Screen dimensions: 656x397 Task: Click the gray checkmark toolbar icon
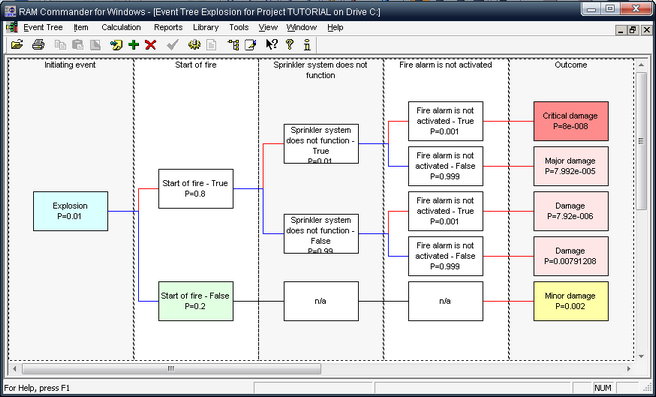click(x=172, y=44)
